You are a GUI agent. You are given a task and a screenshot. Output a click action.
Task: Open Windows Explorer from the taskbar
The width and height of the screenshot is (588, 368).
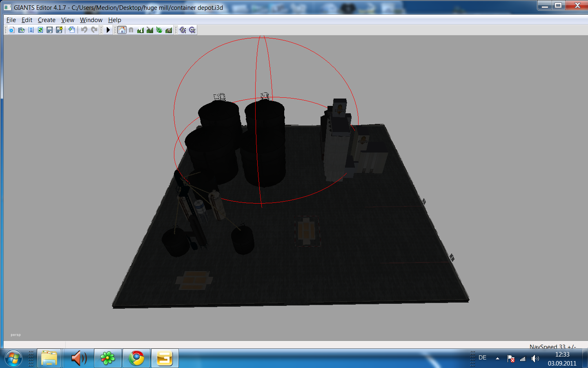pyautogui.click(x=49, y=358)
